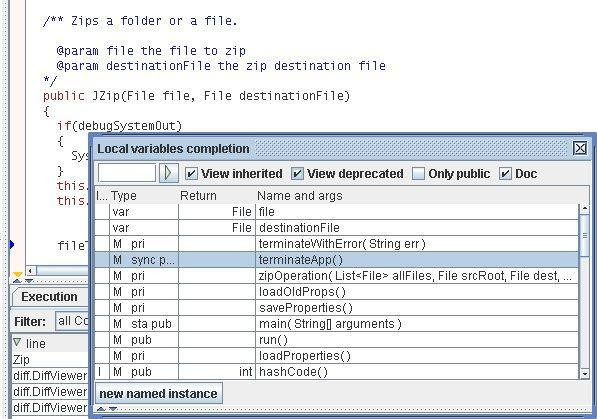Click editor horizontal scroll left arrow
This screenshot has height=419, width=597.
(31, 271)
